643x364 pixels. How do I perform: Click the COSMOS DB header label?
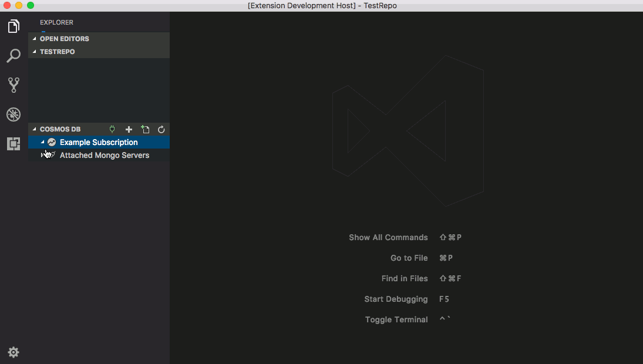[x=60, y=129]
